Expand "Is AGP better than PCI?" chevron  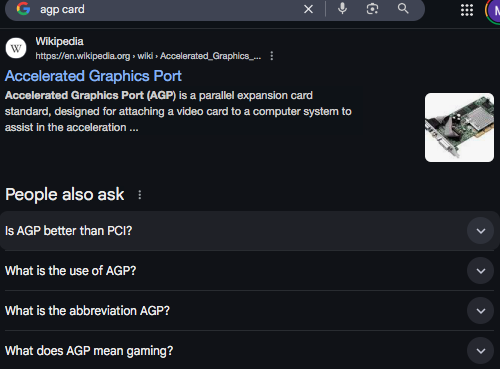coord(480,231)
